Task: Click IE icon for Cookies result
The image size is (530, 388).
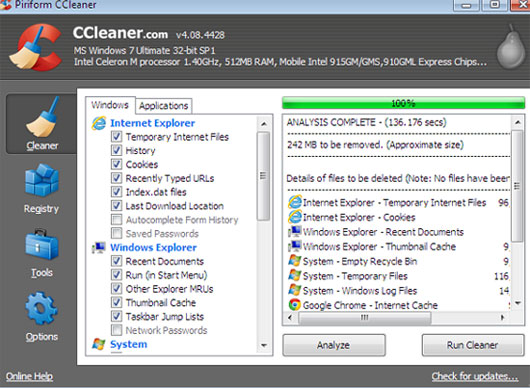Action: 295,217
